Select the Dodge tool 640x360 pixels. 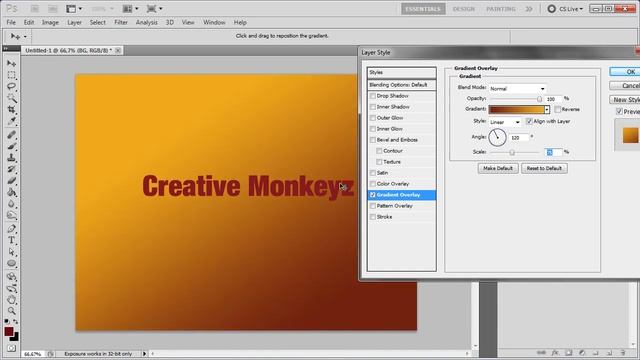pyautogui.click(x=11, y=215)
